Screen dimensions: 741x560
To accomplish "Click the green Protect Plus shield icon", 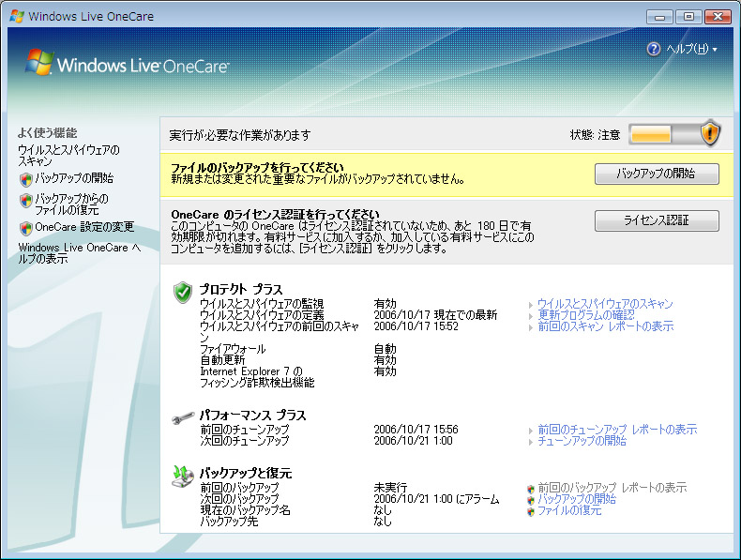I will pos(183,292).
